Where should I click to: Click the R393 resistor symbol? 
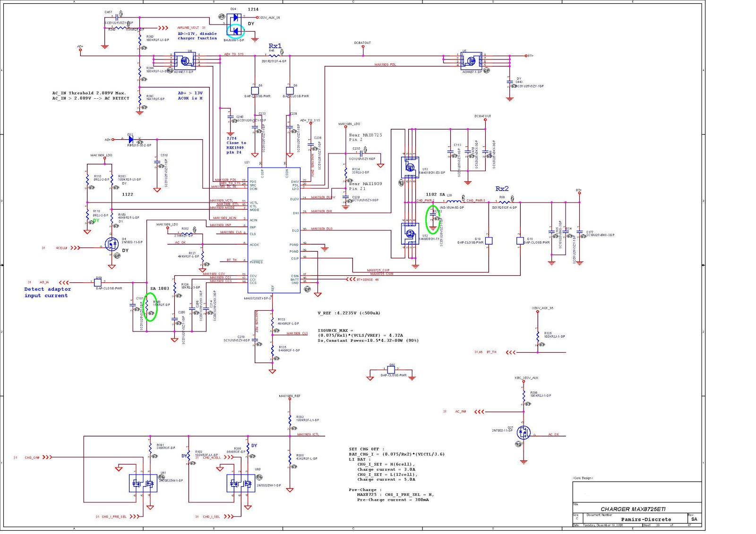pos(139,101)
